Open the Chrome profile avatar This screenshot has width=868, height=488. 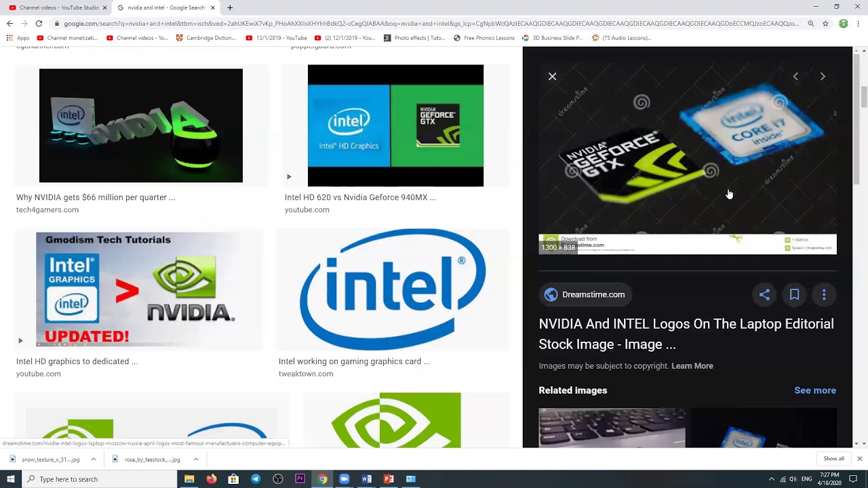pos(844,23)
